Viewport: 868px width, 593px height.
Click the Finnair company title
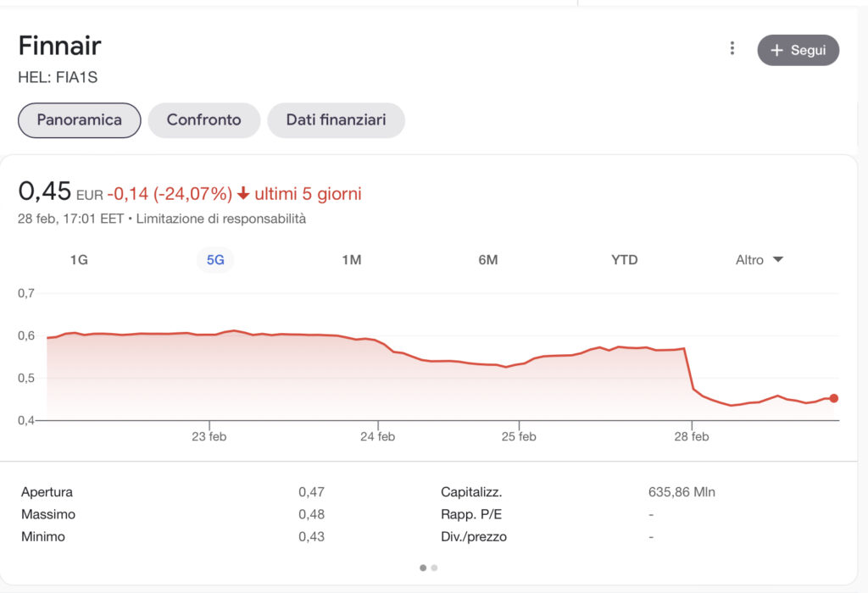pos(60,46)
